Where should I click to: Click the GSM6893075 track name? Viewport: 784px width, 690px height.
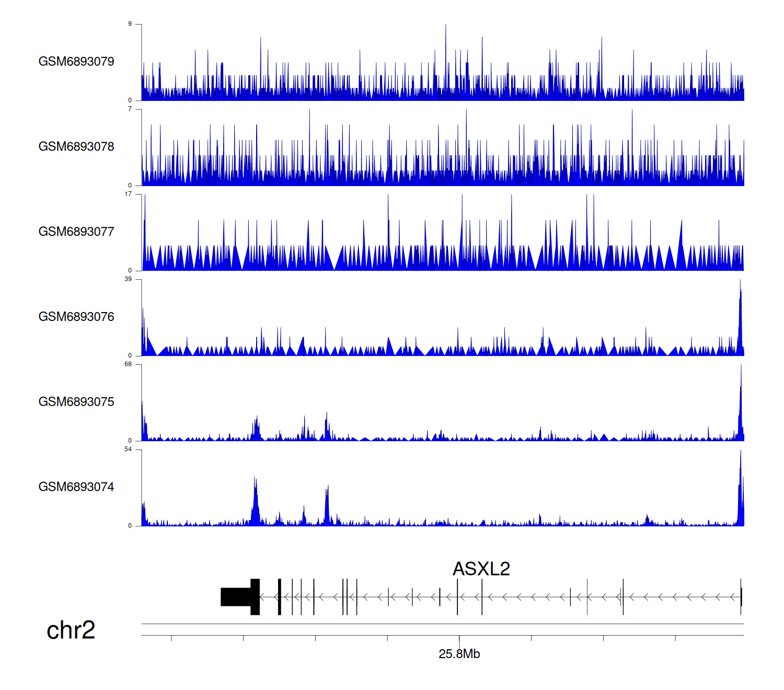click(x=76, y=402)
